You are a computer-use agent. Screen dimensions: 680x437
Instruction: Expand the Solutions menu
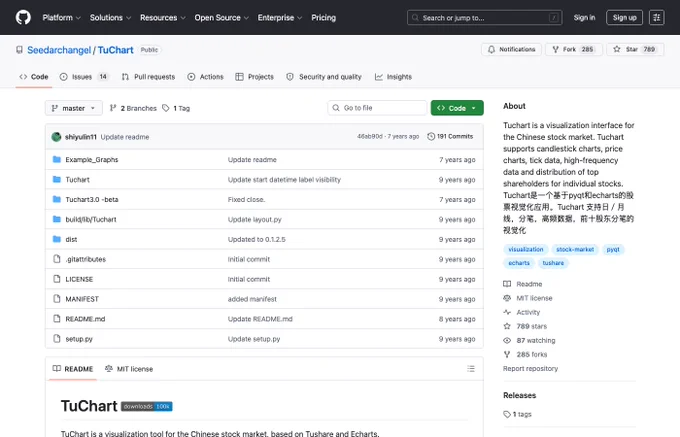110,18
